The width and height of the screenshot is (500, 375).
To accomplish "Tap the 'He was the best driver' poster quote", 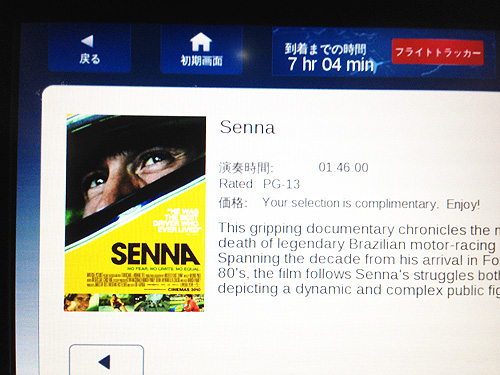I will point(176,221).
